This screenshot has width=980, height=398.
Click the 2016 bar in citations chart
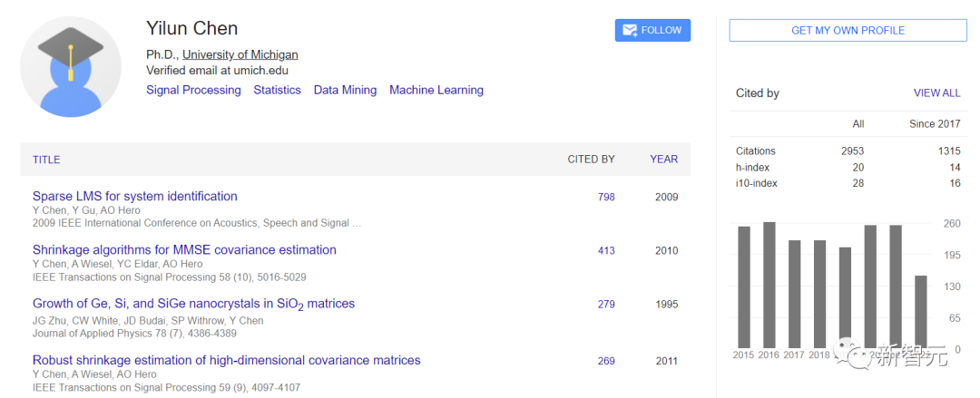pyautogui.click(x=769, y=286)
